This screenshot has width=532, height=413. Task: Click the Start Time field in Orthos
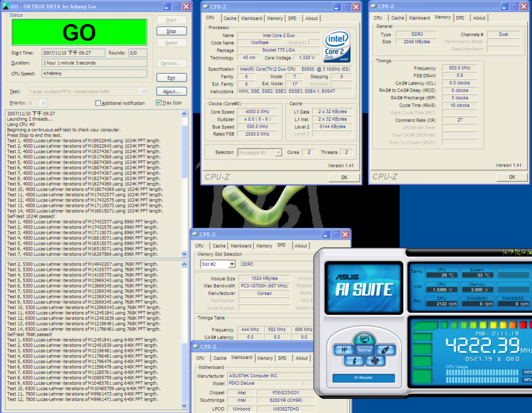click(73, 53)
